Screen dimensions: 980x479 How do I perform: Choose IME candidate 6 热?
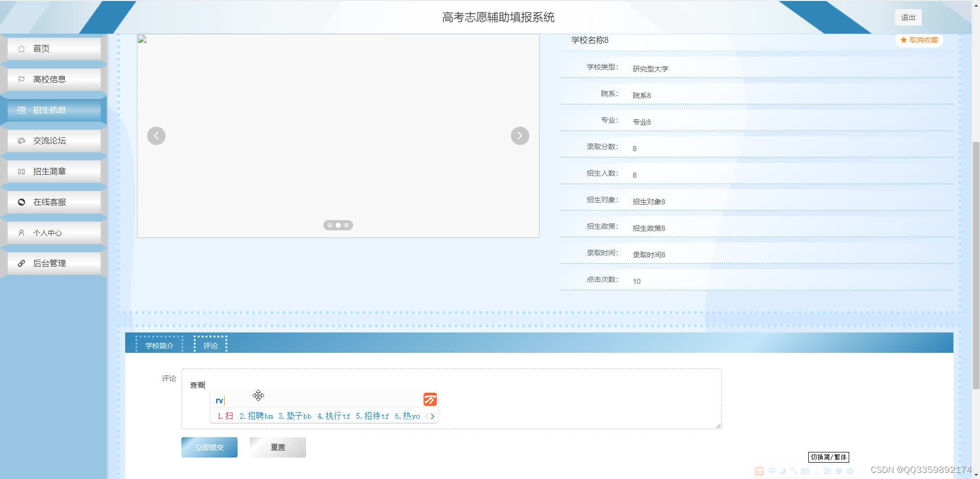click(407, 416)
